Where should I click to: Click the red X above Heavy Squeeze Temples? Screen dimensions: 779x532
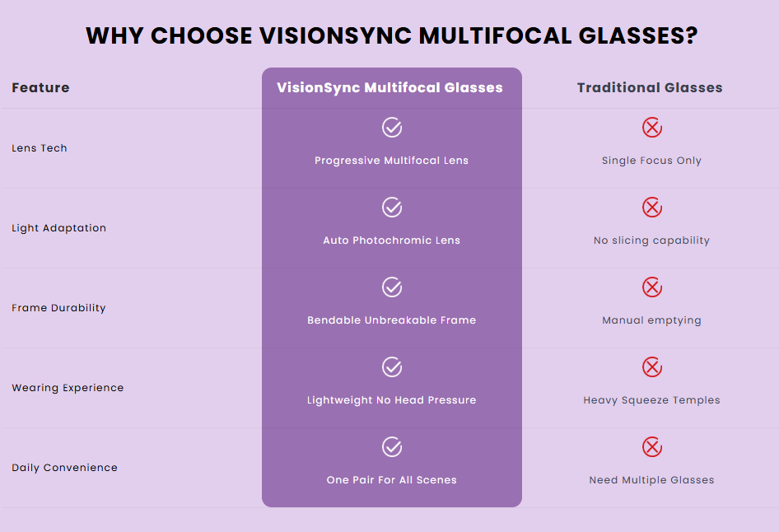(x=652, y=367)
